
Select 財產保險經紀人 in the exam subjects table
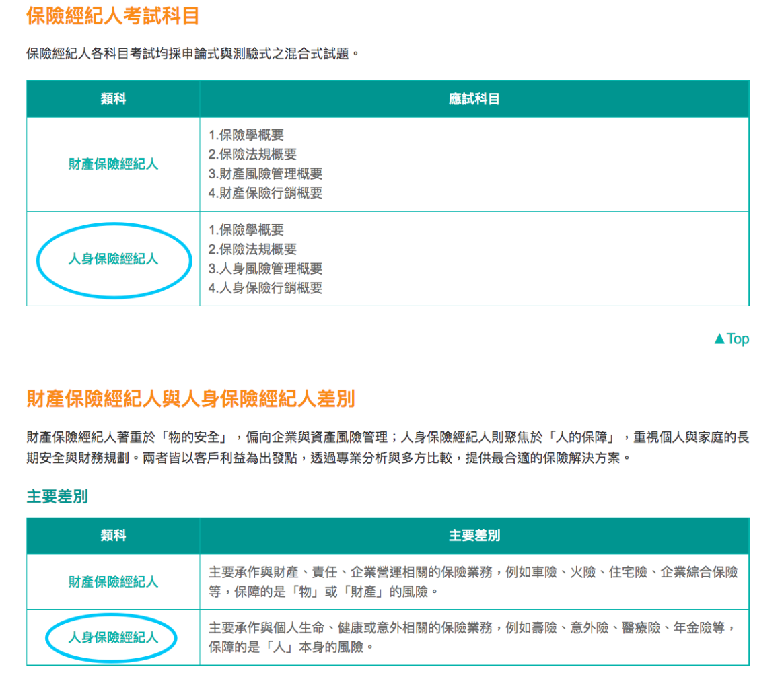pyautogui.click(x=114, y=164)
